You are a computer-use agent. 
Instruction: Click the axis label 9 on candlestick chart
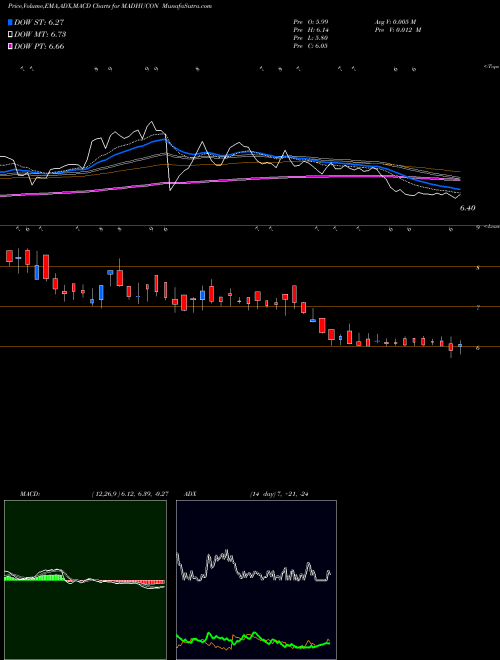tap(478, 227)
